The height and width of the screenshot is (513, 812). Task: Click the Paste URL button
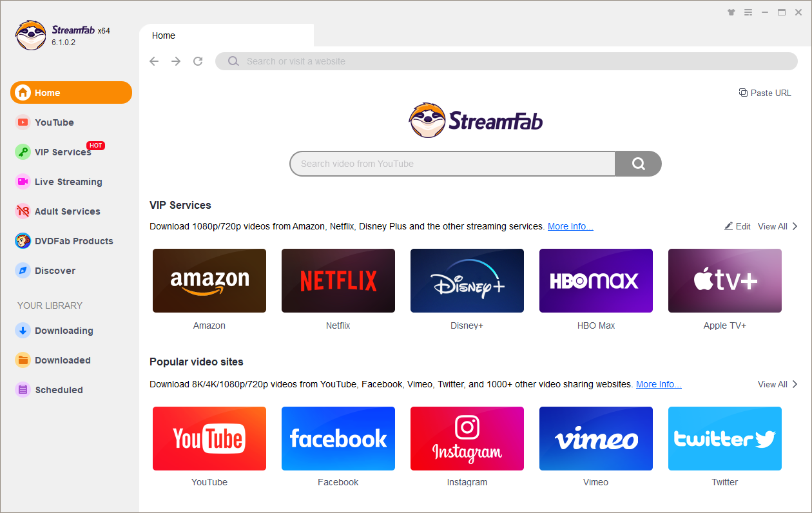point(765,93)
